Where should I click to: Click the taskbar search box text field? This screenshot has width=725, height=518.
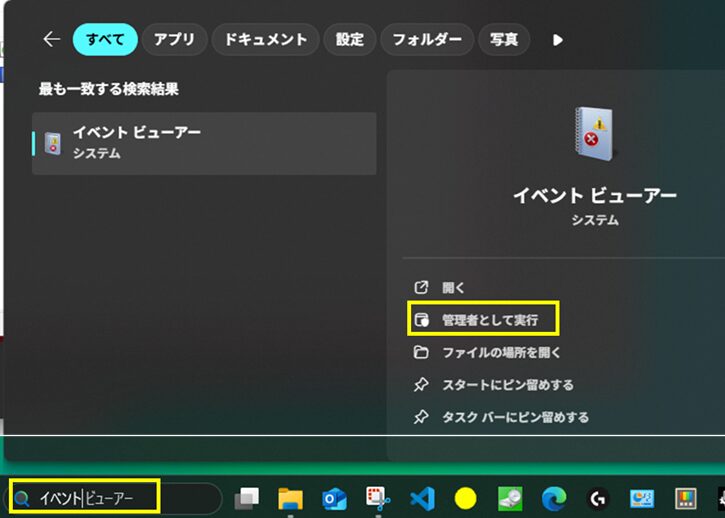pos(112,498)
